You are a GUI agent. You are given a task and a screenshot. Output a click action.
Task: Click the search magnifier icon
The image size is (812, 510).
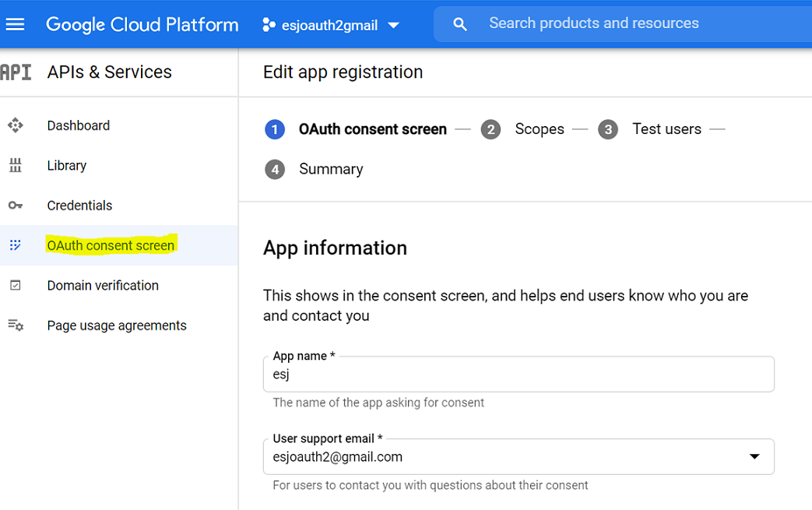click(460, 24)
